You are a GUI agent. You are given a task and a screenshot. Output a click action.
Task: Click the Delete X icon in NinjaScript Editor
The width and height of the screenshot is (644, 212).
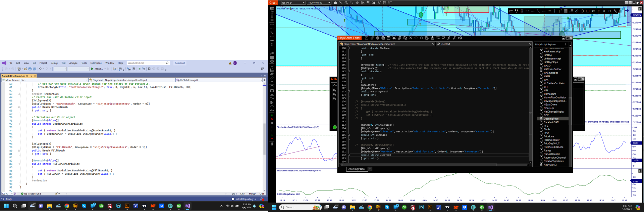click(411, 38)
